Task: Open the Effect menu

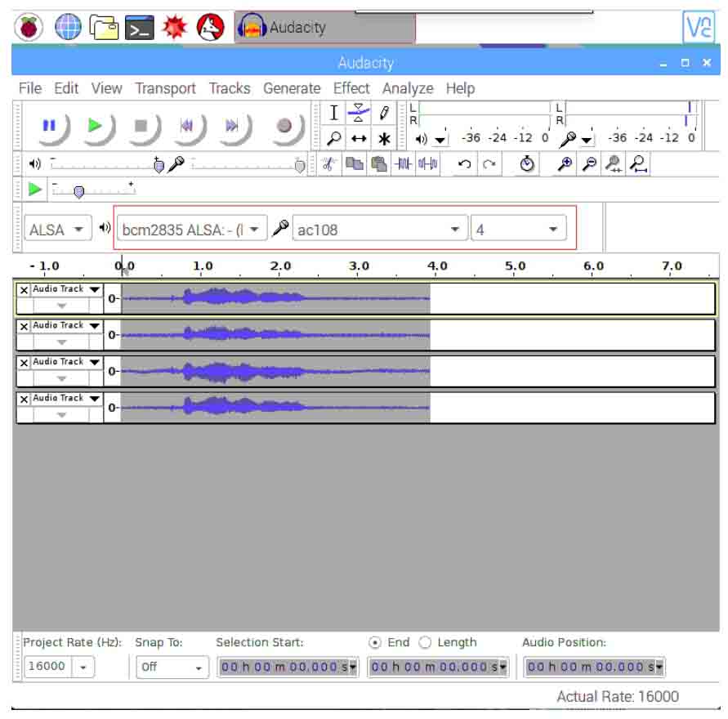Action: click(x=351, y=88)
